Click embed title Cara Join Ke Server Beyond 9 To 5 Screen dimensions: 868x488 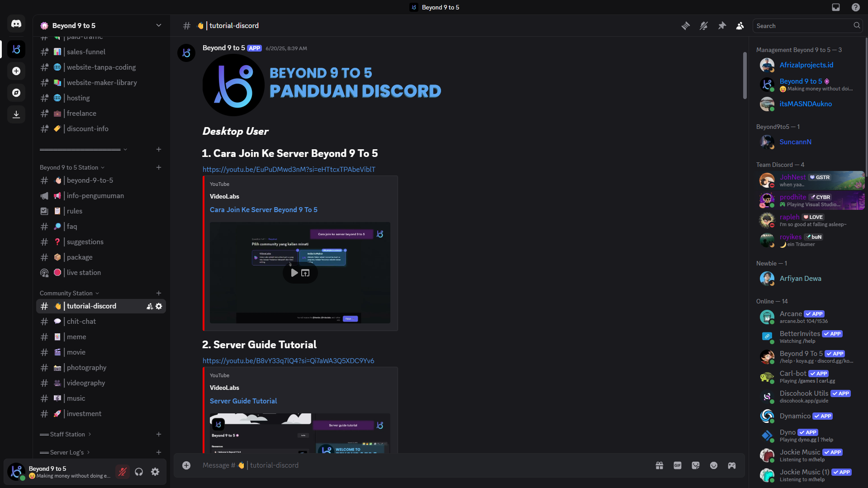tap(264, 210)
